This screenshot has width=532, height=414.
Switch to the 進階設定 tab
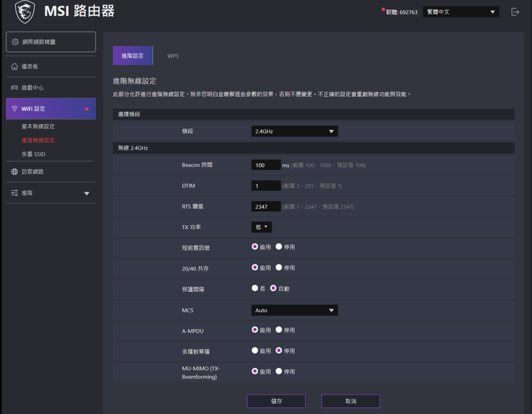[x=132, y=56]
